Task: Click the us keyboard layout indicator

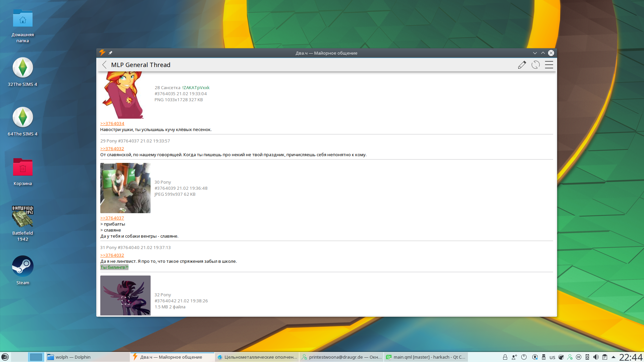Action: (x=552, y=357)
